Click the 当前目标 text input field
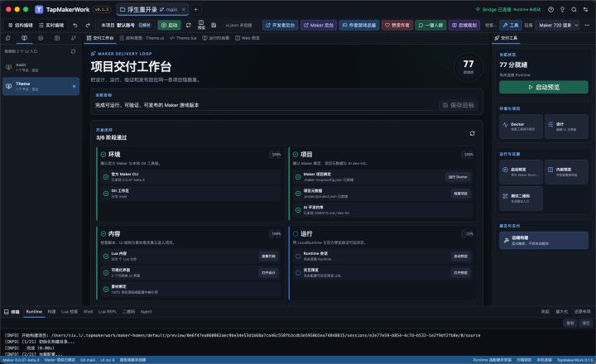 click(264, 105)
